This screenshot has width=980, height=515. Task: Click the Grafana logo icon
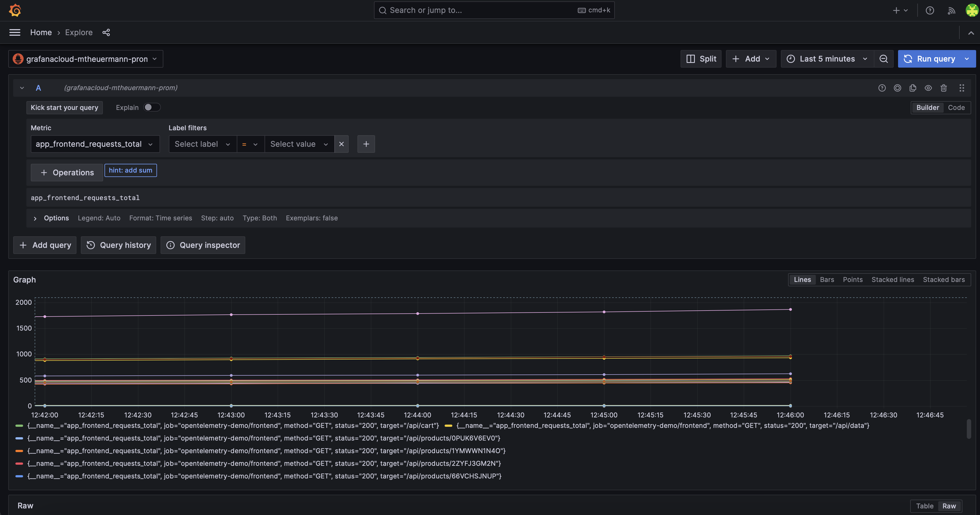(x=15, y=10)
